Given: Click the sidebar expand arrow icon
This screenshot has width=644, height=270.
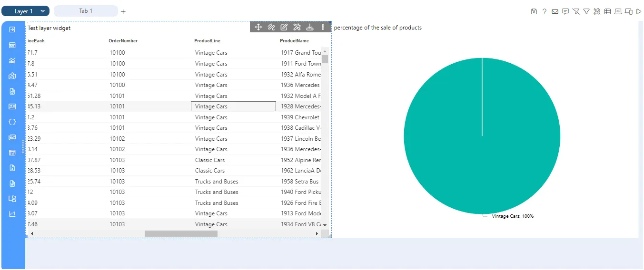Looking at the screenshot, I should point(12,29).
